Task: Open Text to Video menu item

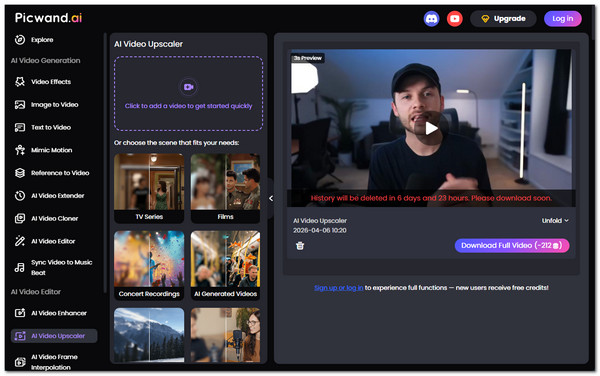Action: tap(51, 127)
